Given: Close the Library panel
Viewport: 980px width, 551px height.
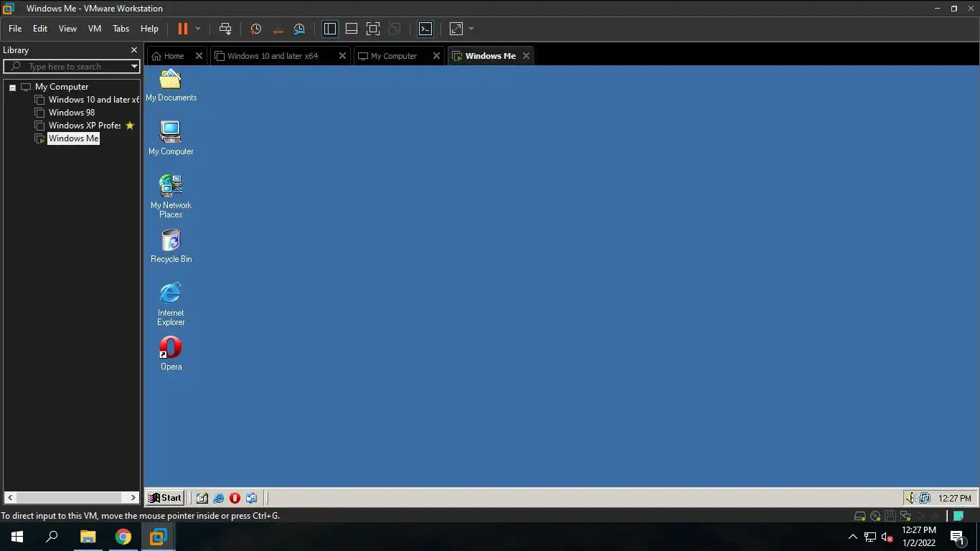Looking at the screenshot, I should coord(133,50).
